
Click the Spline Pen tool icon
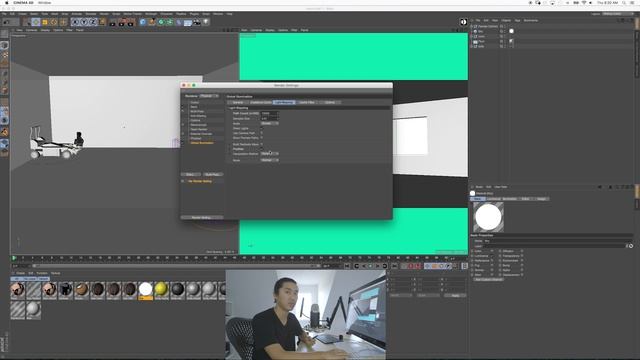[x=152, y=22]
